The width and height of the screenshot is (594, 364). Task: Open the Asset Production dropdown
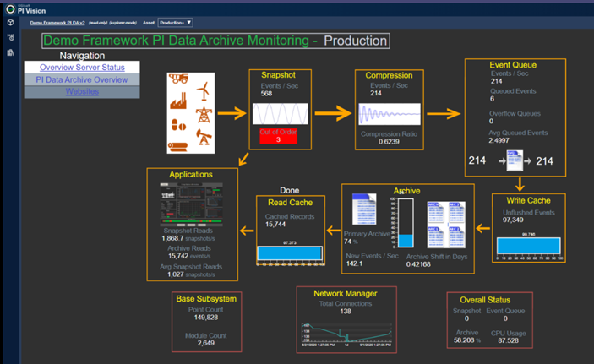point(175,23)
